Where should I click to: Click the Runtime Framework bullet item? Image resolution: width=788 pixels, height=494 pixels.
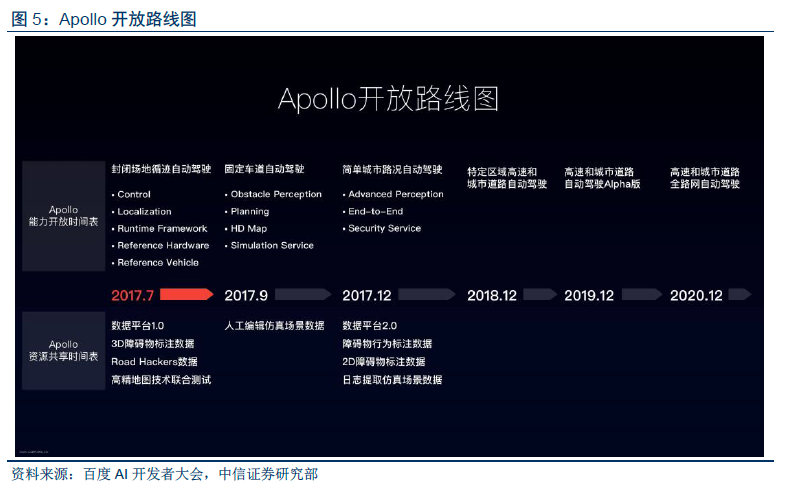[x=159, y=229]
